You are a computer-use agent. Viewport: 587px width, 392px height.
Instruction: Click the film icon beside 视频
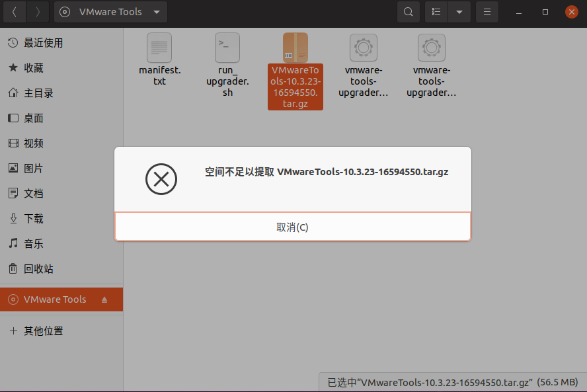pyautogui.click(x=13, y=143)
